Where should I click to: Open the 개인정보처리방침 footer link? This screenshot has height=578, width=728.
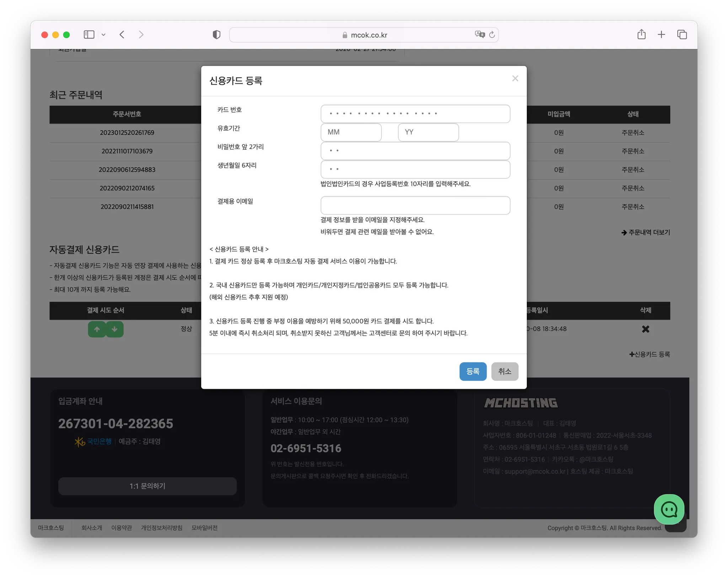[x=161, y=528]
